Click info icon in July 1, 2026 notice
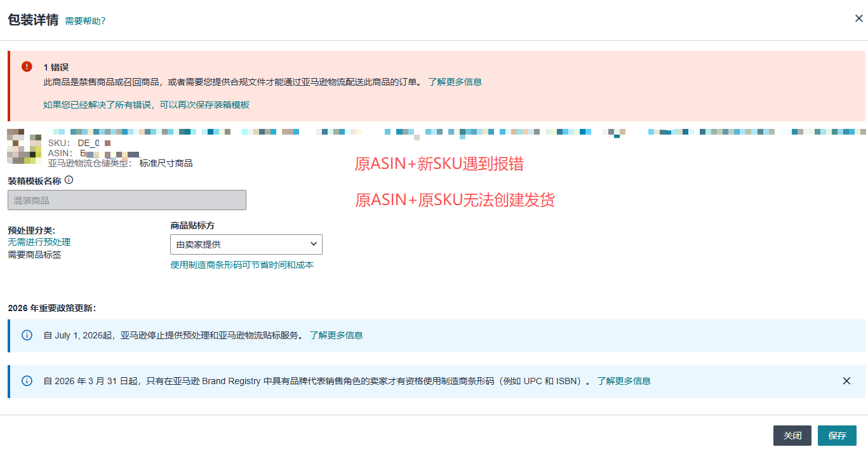The height and width of the screenshot is (454, 868). [27, 335]
